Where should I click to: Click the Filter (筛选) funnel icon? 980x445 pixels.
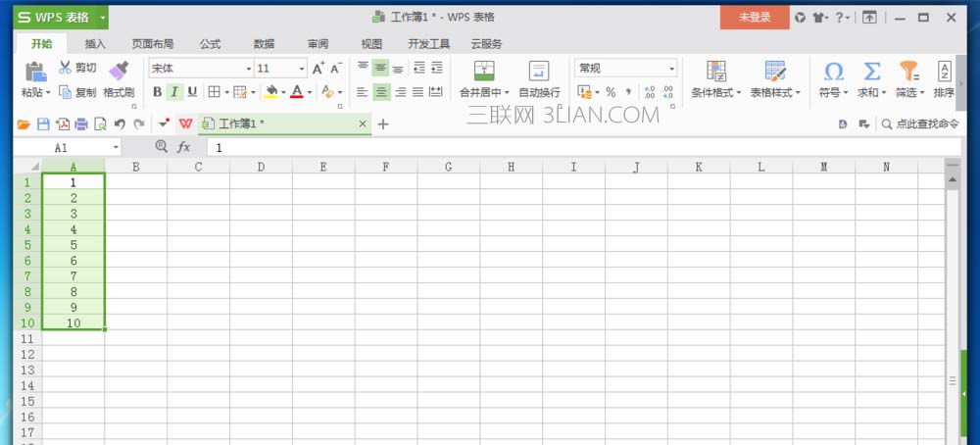point(908,72)
